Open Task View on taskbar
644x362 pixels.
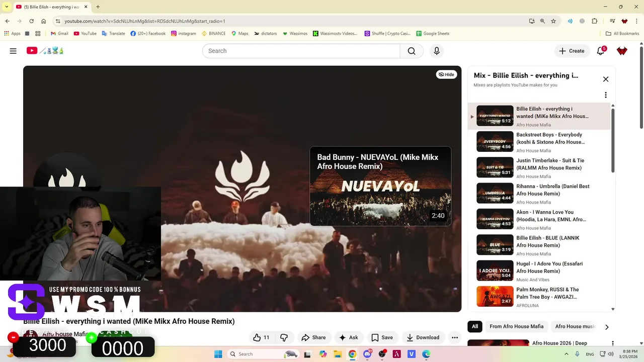(307, 354)
